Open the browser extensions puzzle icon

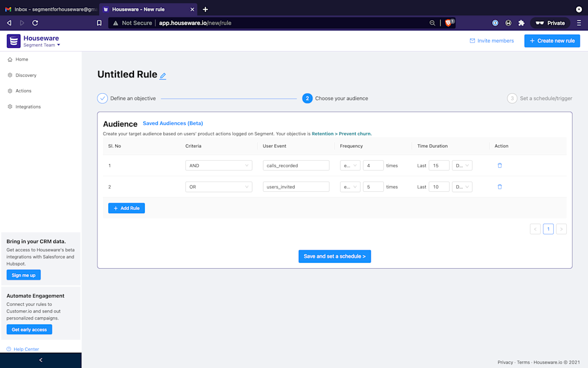click(521, 23)
